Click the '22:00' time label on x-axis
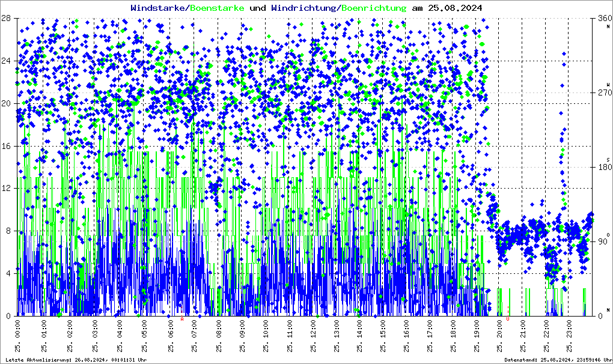This screenshot has height=364, width=613. pos(546,329)
